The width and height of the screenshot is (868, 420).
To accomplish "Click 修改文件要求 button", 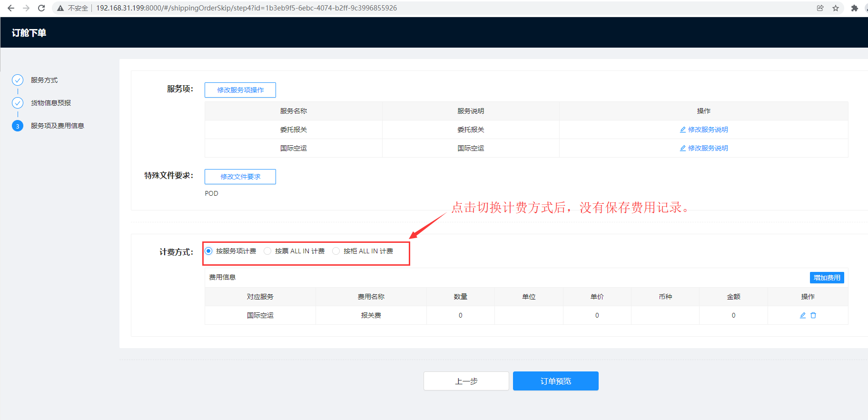I will [240, 177].
